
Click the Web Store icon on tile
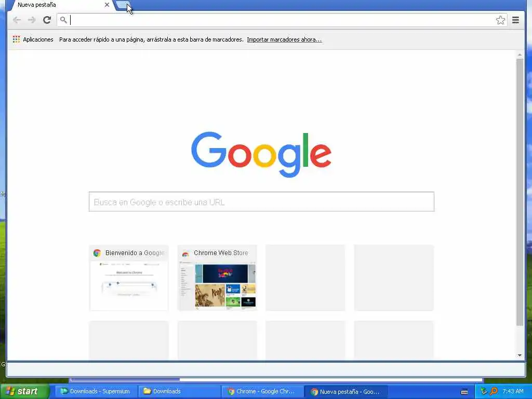[x=185, y=253]
